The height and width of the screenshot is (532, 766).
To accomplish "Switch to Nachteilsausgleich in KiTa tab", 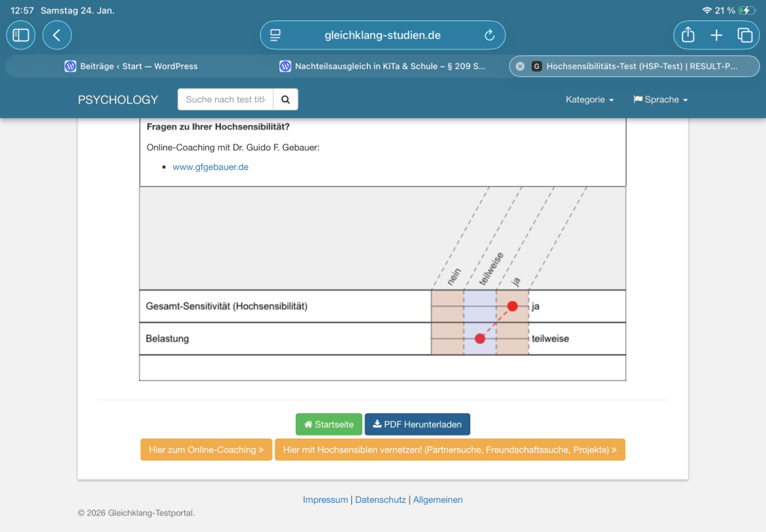I will click(x=382, y=66).
